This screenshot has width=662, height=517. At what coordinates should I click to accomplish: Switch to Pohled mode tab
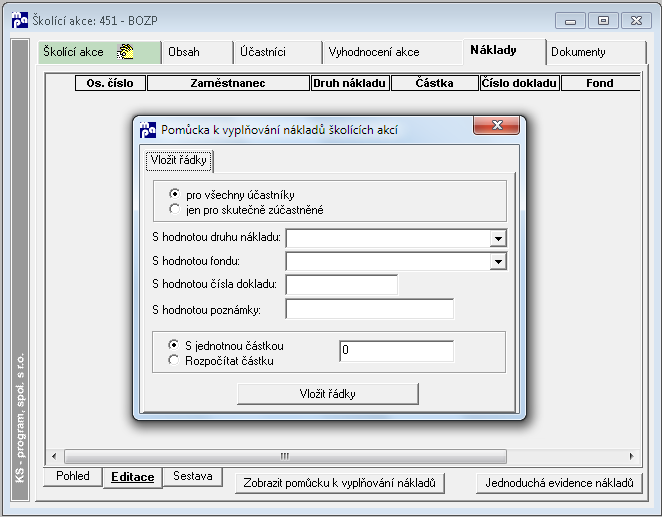tap(73, 476)
